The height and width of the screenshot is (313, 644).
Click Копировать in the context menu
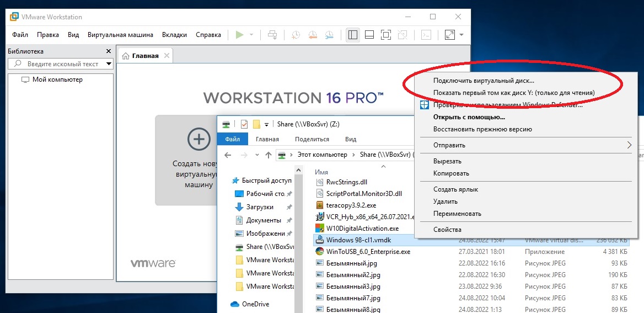(x=451, y=173)
